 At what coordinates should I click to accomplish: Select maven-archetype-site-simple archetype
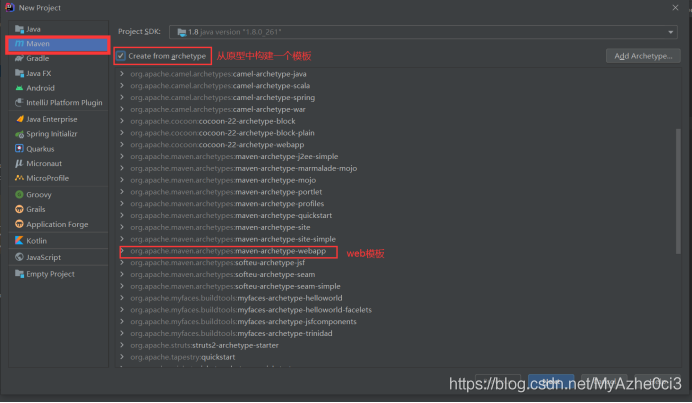pos(233,239)
